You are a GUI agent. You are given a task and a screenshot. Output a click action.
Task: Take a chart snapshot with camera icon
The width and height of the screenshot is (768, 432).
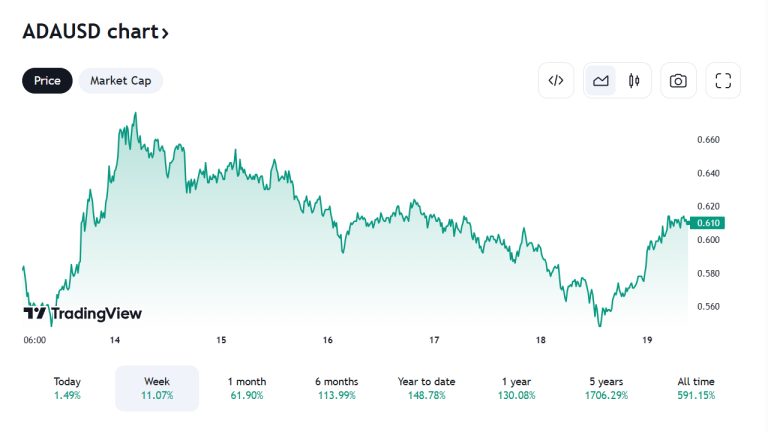[678, 81]
